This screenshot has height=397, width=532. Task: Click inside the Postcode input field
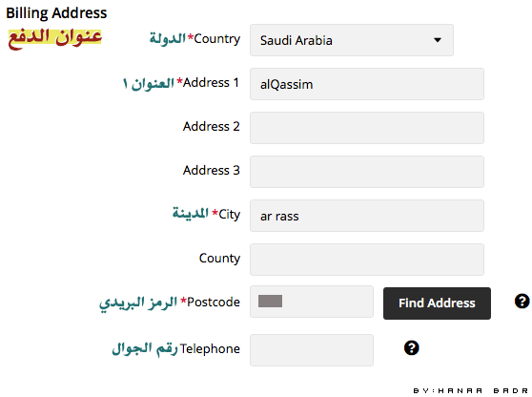(x=312, y=302)
